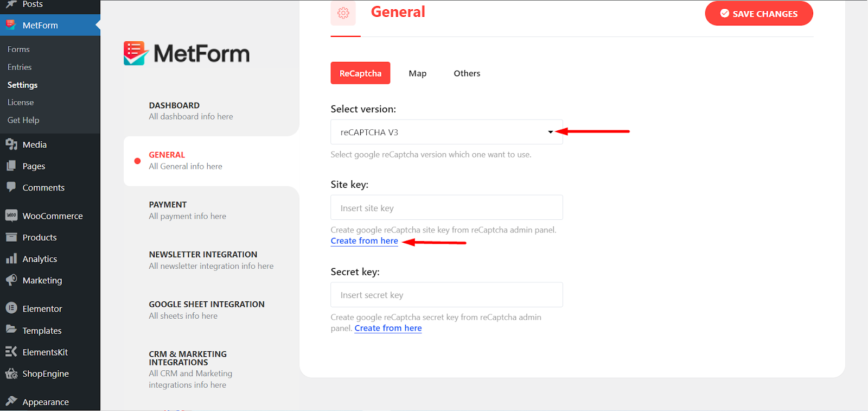
Task: Click the Save Changes button
Action: coord(759,14)
